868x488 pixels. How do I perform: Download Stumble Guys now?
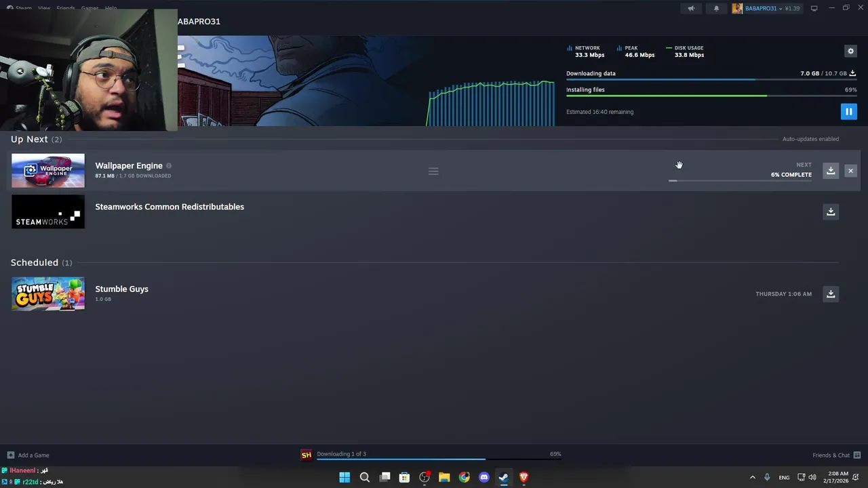pyautogui.click(x=831, y=293)
